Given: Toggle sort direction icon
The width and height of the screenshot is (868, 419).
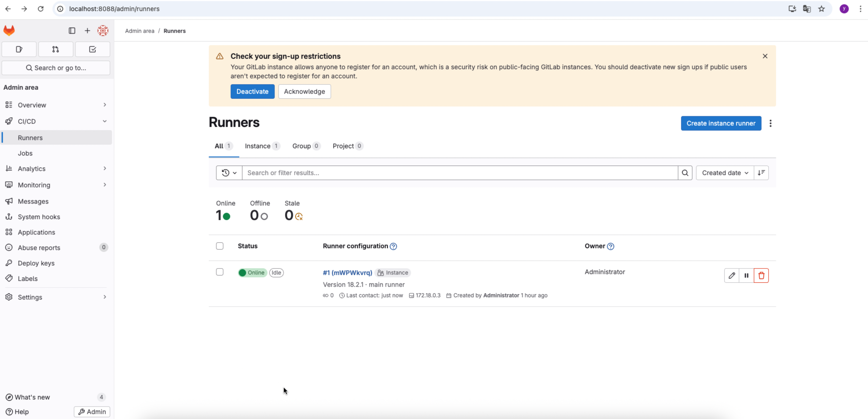Looking at the screenshot, I should (x=761, y=173).
